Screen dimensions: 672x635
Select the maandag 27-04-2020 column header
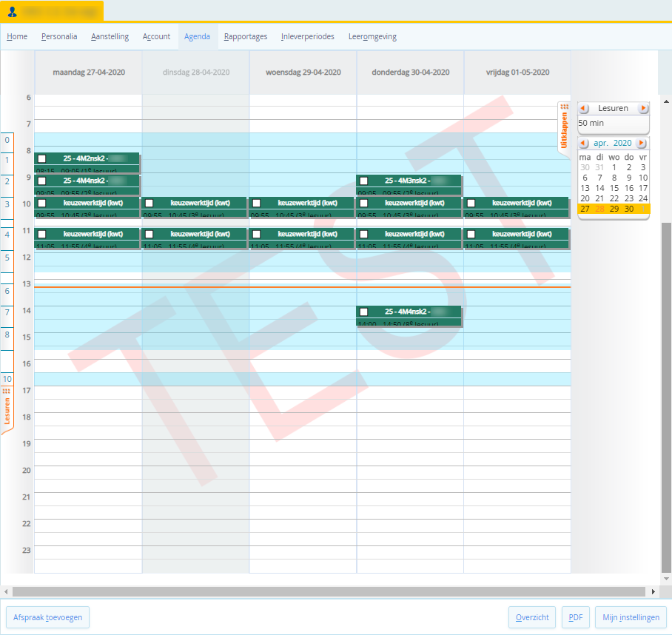click(x=89, y=73)
